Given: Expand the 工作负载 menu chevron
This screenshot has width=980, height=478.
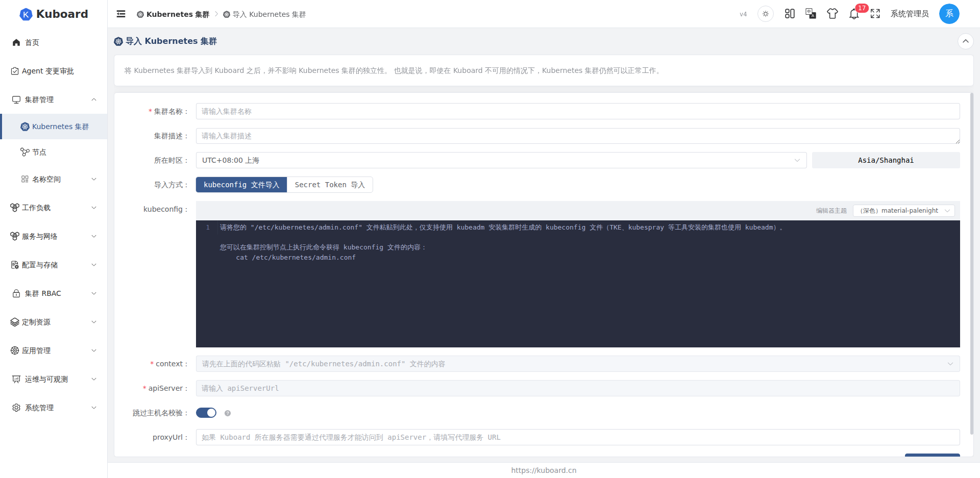Looking at the screenshot, I should (94, 208).
